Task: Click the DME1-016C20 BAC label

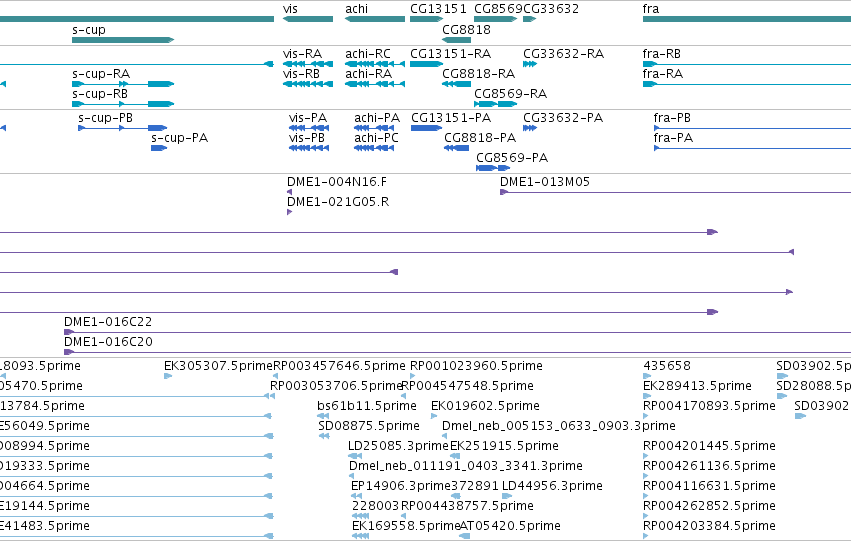Action: click(108, 342)
